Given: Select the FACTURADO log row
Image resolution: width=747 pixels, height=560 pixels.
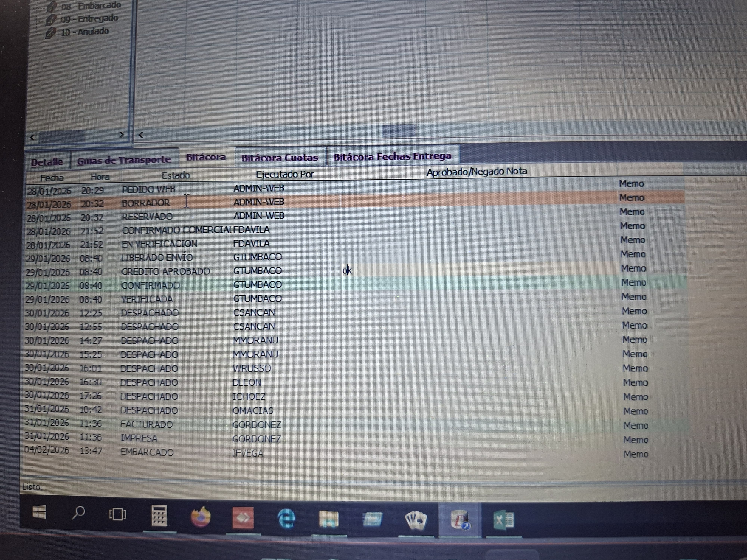Looking at the screenshot, I should pos(147,424).
